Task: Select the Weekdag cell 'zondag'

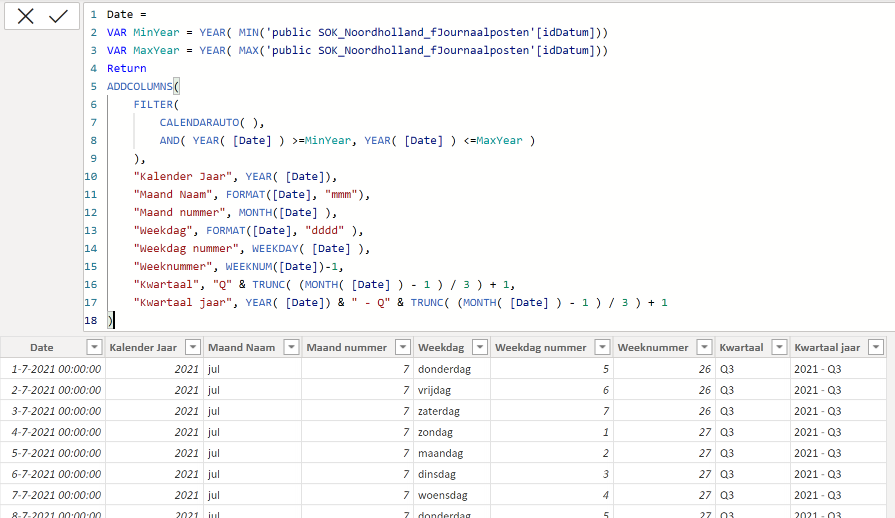Action: pyautogui.click(x=452, y=432)
